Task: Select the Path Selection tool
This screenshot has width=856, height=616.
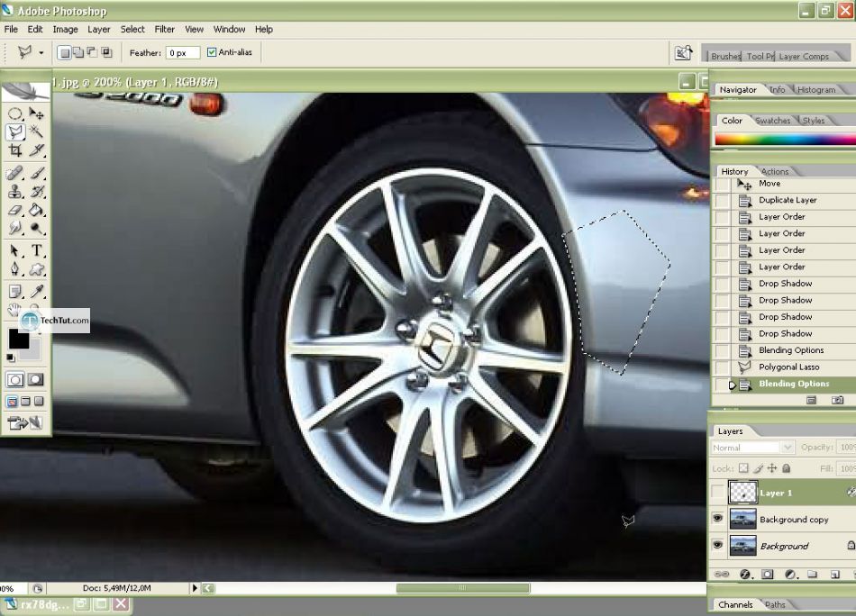Action: [14, 251]
